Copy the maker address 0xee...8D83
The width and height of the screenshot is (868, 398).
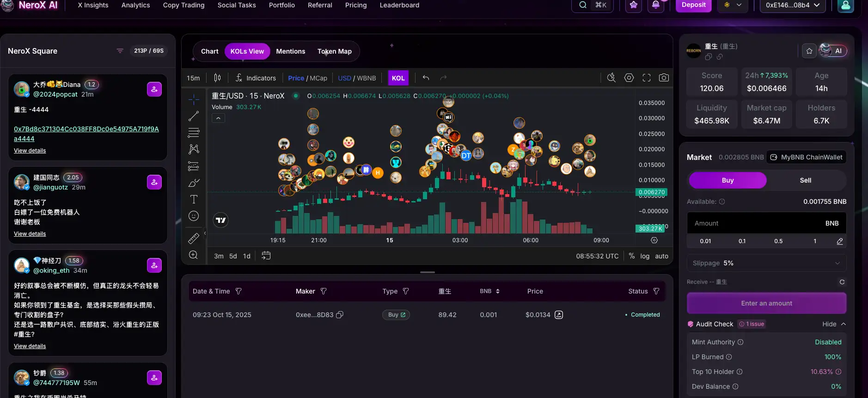tap(340, 315)
